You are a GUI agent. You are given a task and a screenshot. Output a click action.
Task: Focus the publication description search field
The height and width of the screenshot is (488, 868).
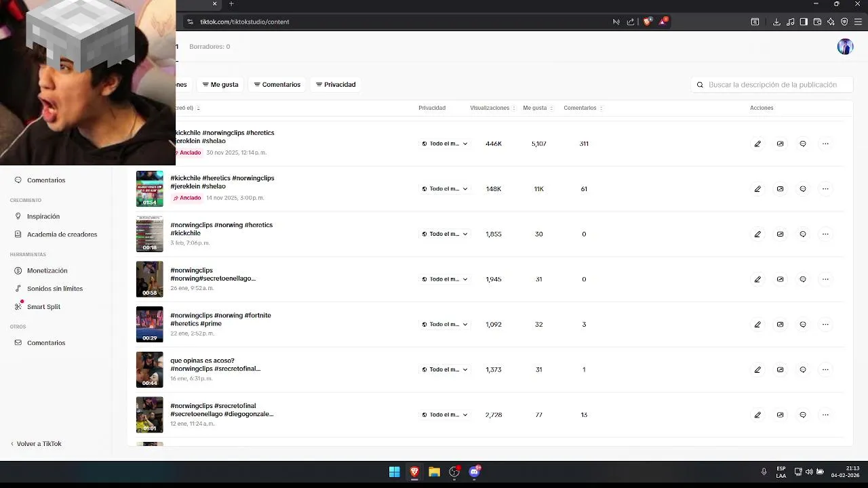click(772, 85)
